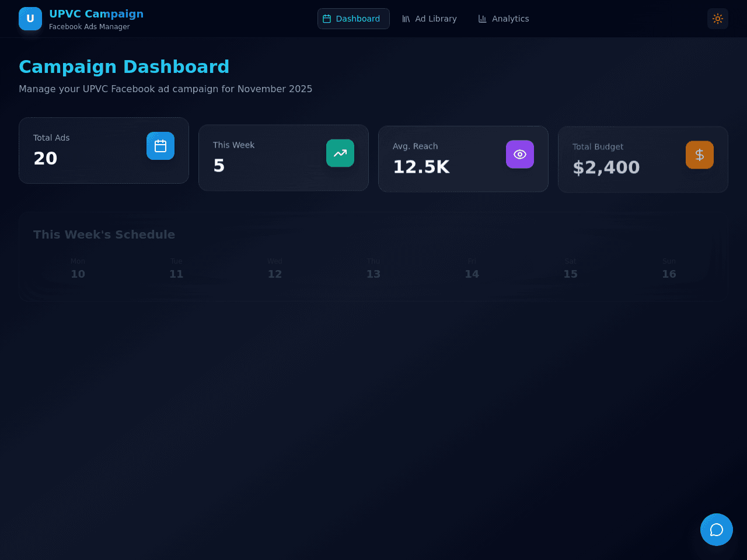Click the UPVC Campaign logo icon
Viewport: 747px width, 560px height.
[30, 19]
